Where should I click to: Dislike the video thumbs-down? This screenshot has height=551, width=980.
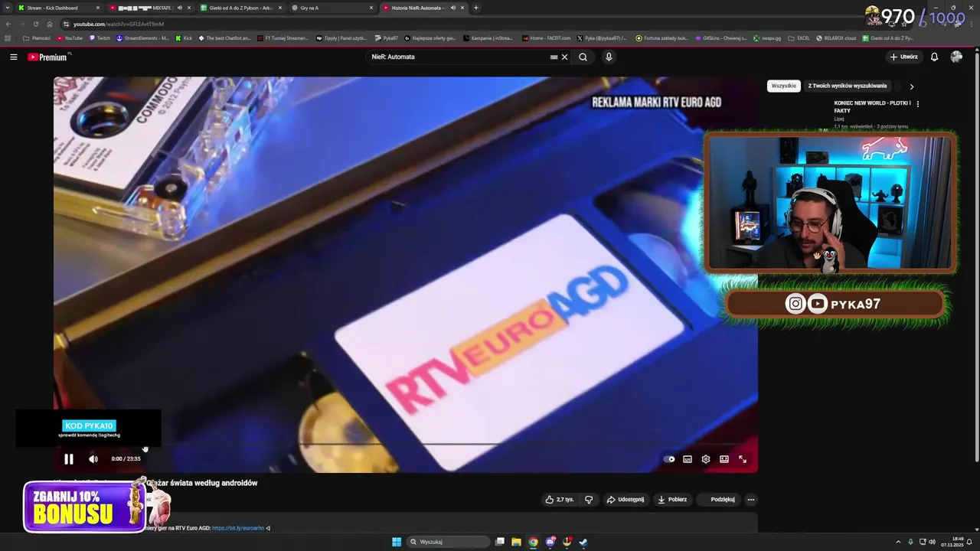coord(589,500)
